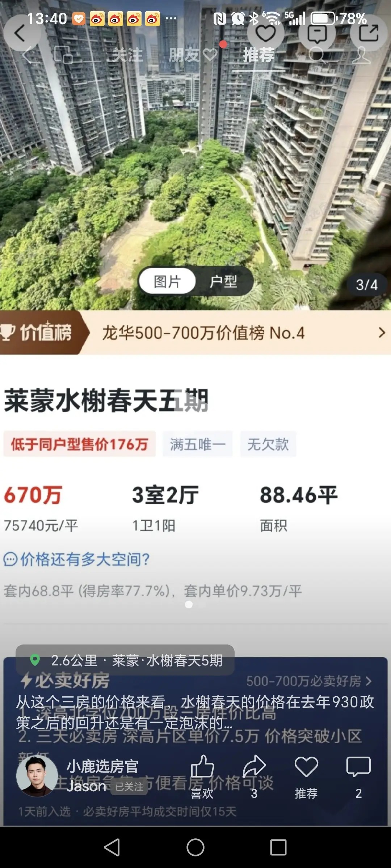Select the 关注 tab
The width and height of the screenshot is (391, 868).
pos(127,55)
